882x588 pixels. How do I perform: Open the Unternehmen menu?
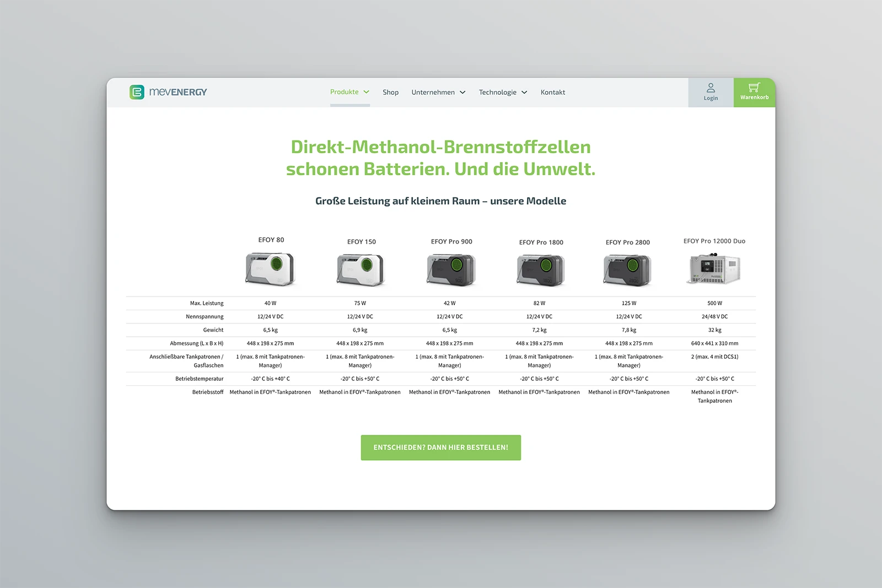click(x=433, y=93)
